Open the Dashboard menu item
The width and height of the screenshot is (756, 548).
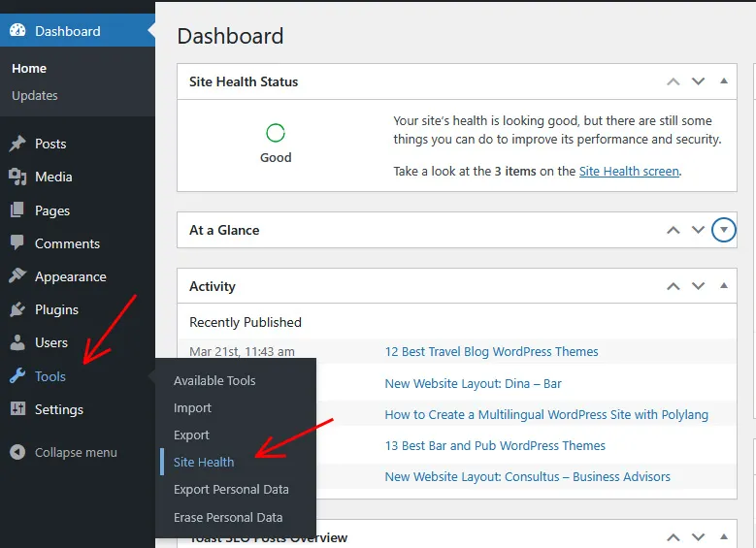pyautogui.click(x=78, y=30)
